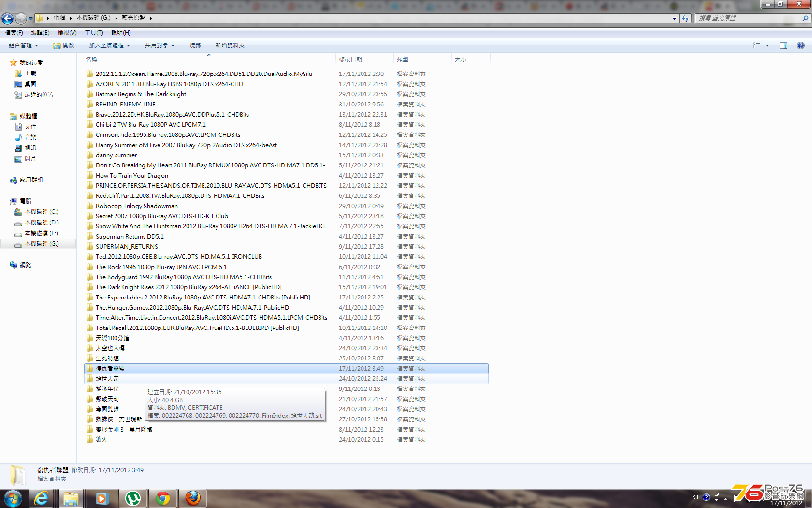Select 家用群組 in navigation pane
The height and width of the screenshot is (508, 812).
27,180
